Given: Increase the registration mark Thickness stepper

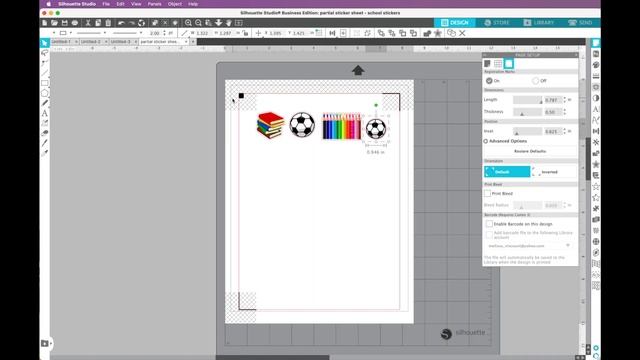Looking at the screenshot, I should (565, 110).
